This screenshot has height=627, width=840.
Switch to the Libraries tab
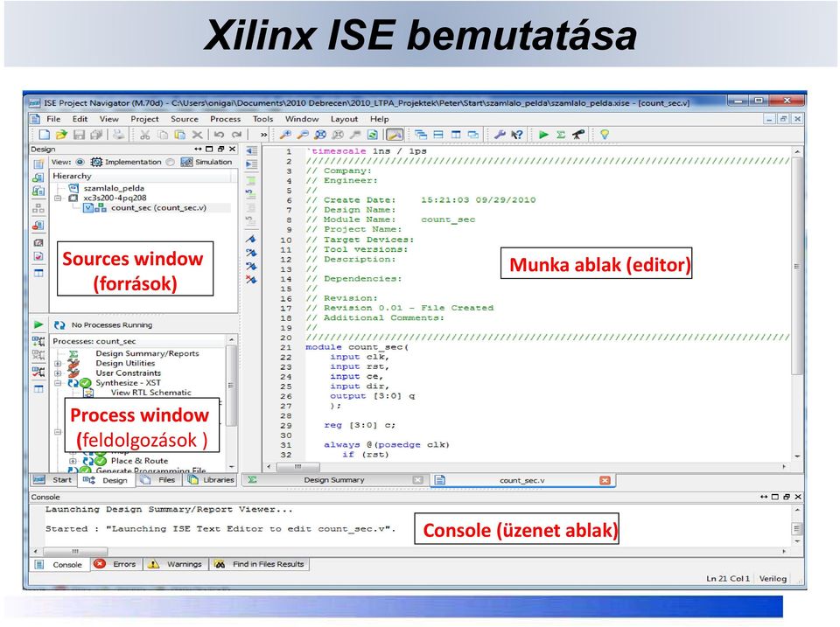[x=211, y=480]
